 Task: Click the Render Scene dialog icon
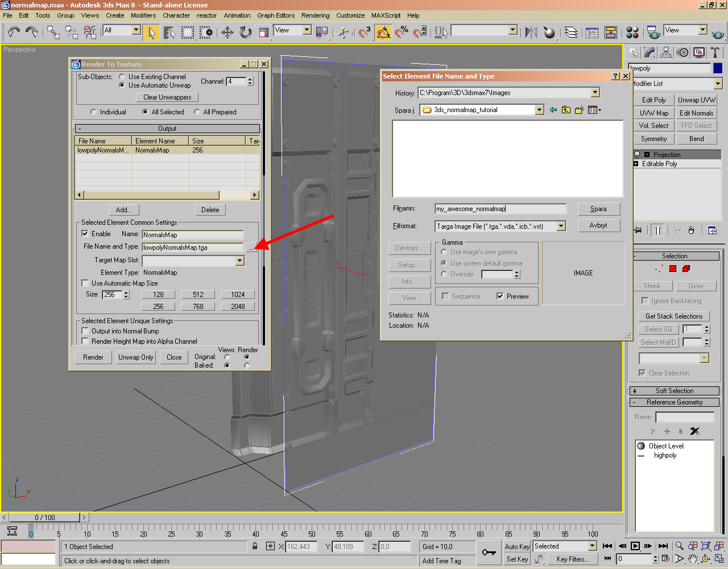coord(653,32)
